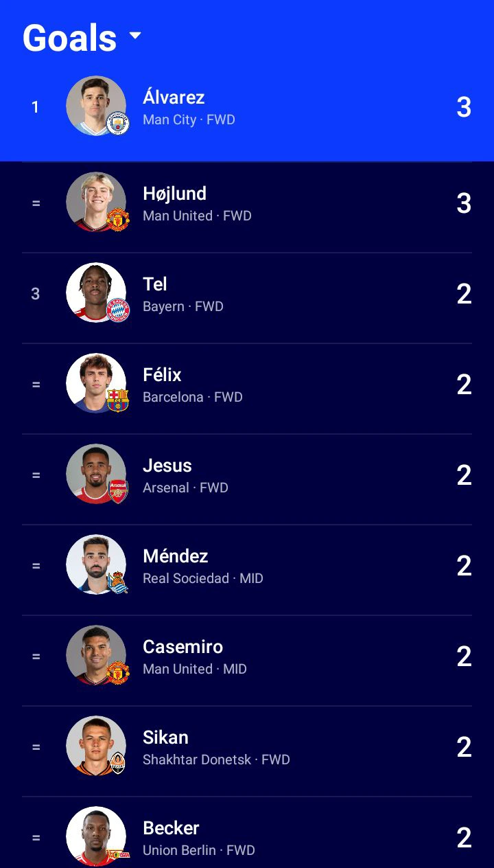This screenshot has height=868, width=494.
Task: Tap Casemiro's player photo
Action: coord(96,655)
